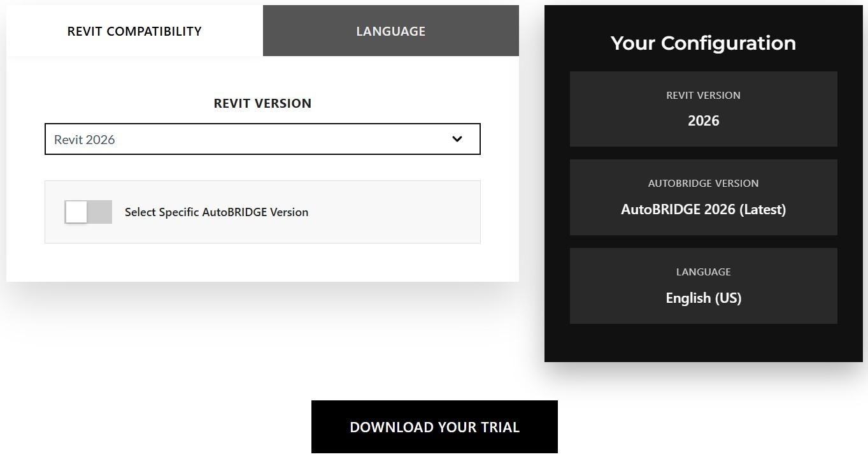Switch to the LANGUAGE tab

(x=390, y=31)
